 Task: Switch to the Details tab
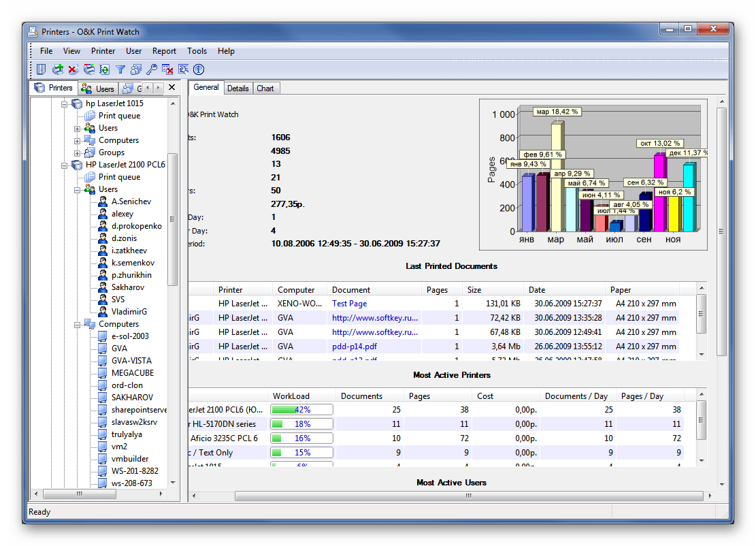pos(237,89)
